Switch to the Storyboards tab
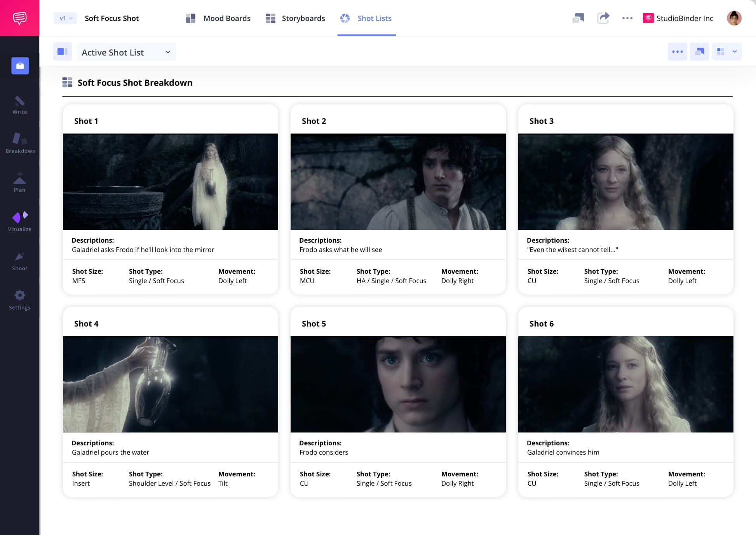 [303, 18]
